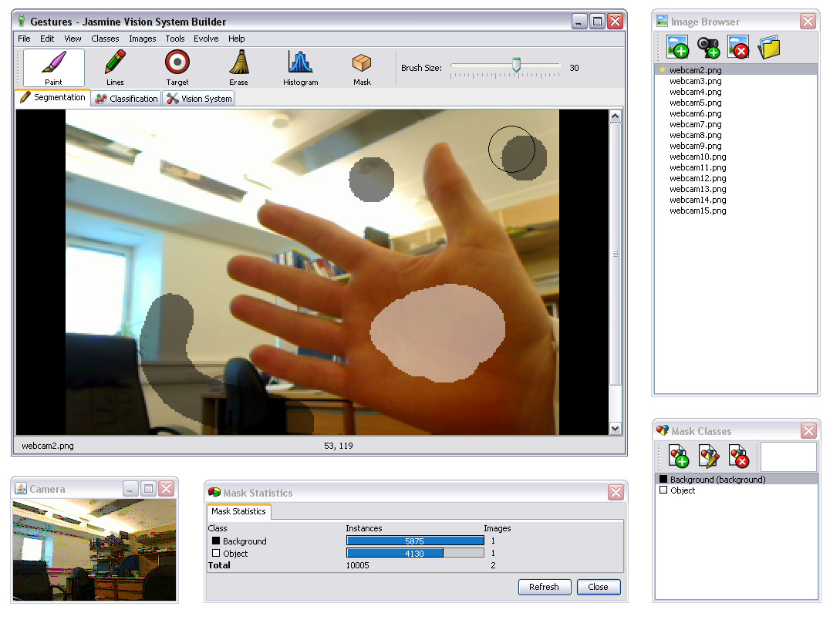This screenshot has height=620, width=840.
Task: Edit mask class icon
Action: (x=709, y=457)
